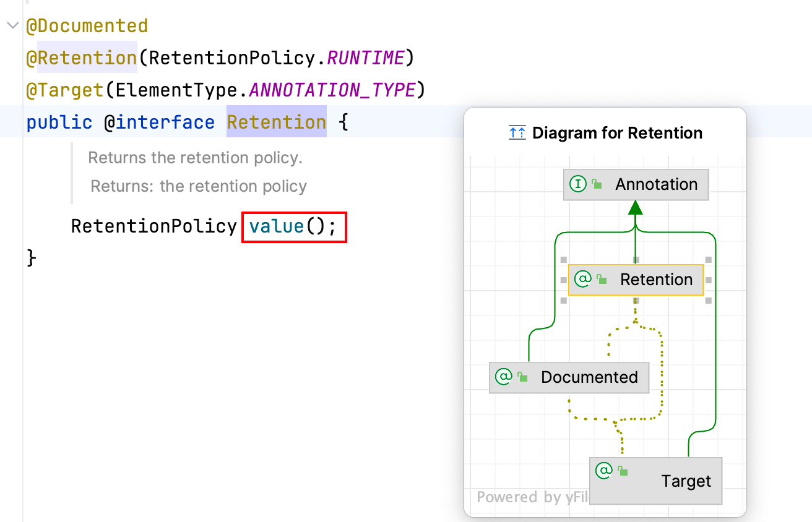Click the @ icon on Target node
This screenshot has height=522, width=812.
[604, 471]
